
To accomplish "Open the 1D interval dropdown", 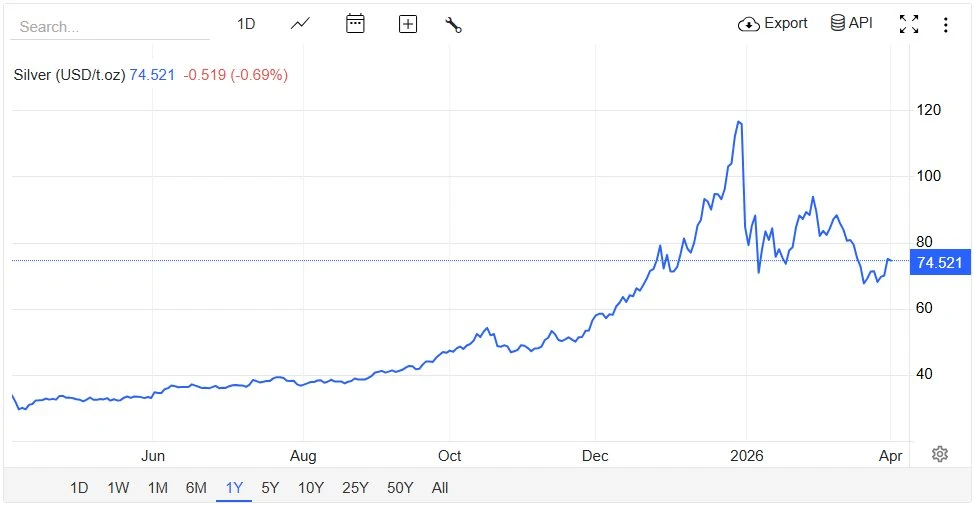I will coord(246,24).
